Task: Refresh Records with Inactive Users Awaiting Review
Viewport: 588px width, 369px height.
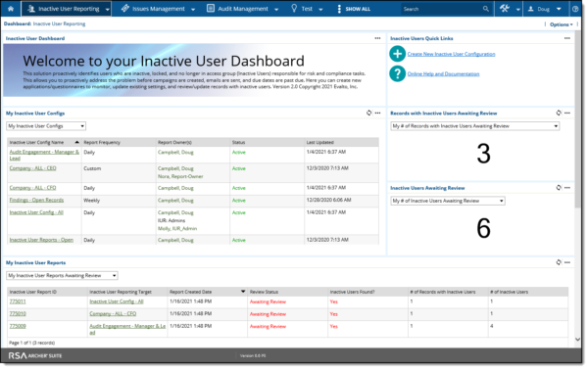Action: [559, 113]
